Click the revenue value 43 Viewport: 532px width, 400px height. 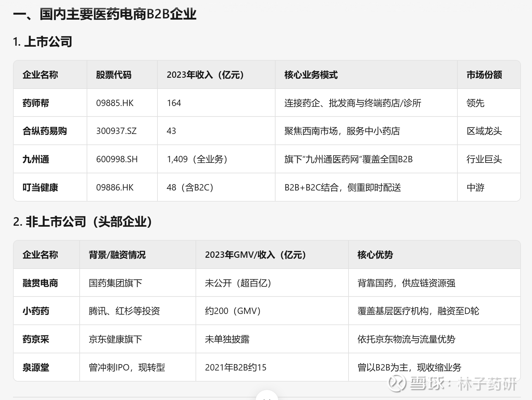[171, 131]
